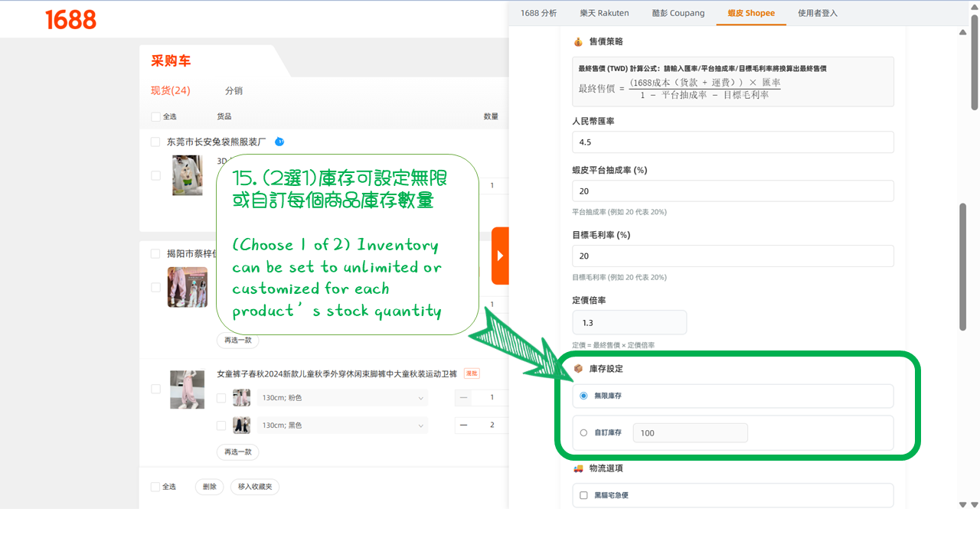Click the money bag icon next to 售價策略
The width and height of the screenshot is (980, 551).
tap(577, 42)
